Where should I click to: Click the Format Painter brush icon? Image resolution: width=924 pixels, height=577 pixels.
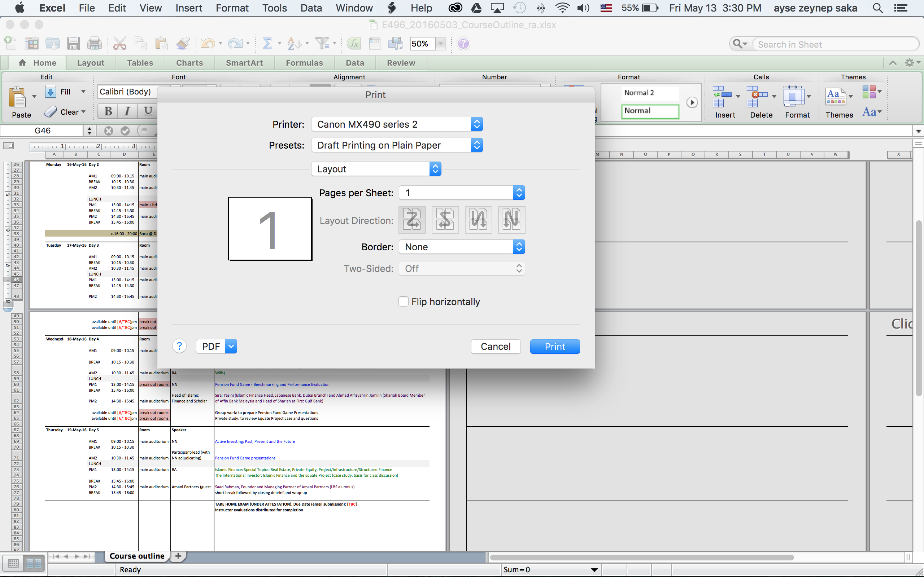click(183, 44)
